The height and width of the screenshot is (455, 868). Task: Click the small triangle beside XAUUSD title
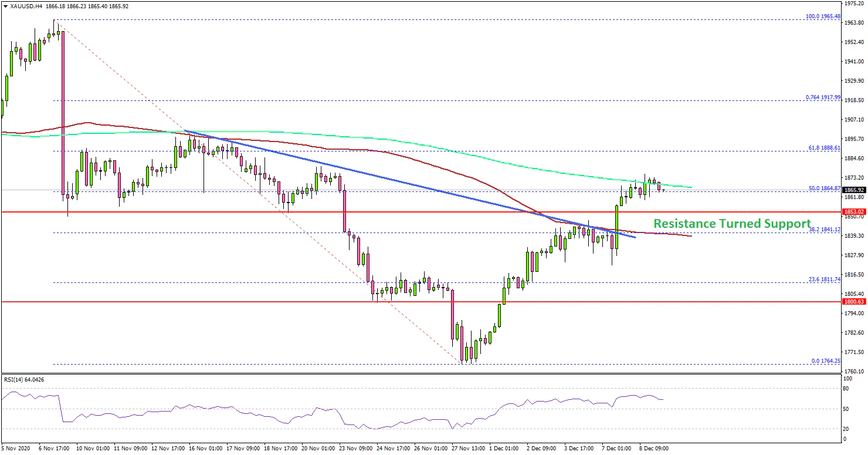point(5,6)
